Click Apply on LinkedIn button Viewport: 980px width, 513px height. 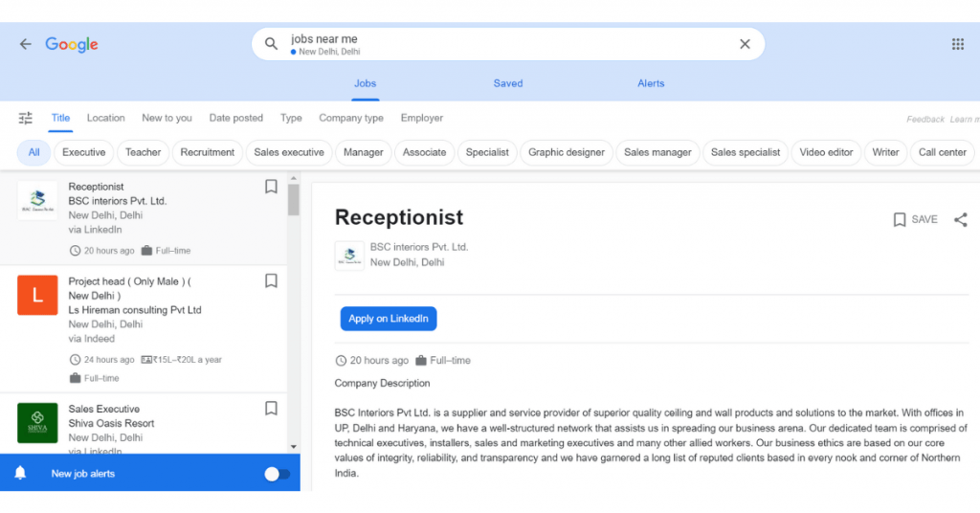(389, 319)
